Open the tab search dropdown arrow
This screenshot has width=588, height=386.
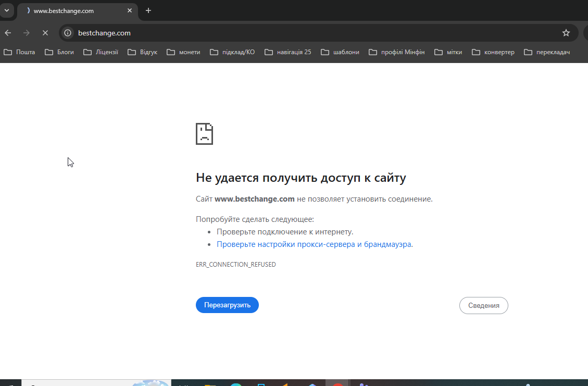(7, 10)
